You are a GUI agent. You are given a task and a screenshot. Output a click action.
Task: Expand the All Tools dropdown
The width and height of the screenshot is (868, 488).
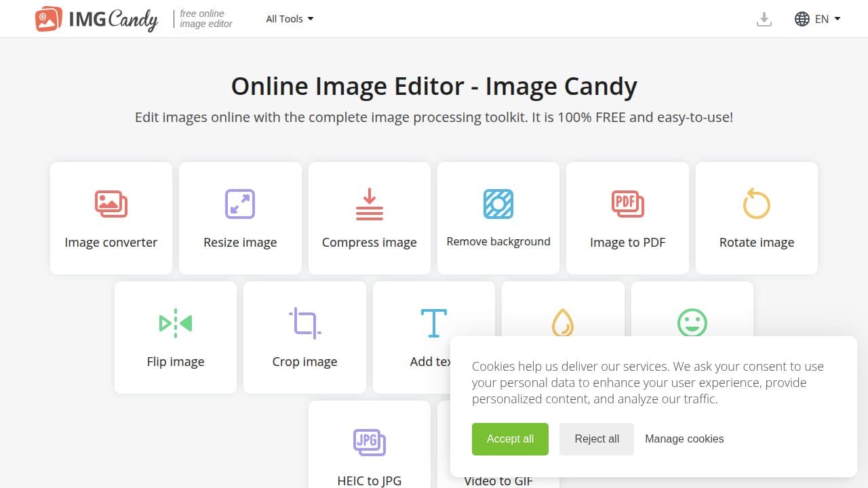pyautogui.click(x=290, y=19)
